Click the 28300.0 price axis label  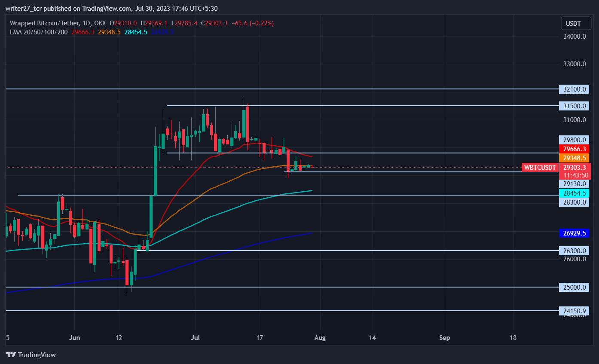click(575, 202)
